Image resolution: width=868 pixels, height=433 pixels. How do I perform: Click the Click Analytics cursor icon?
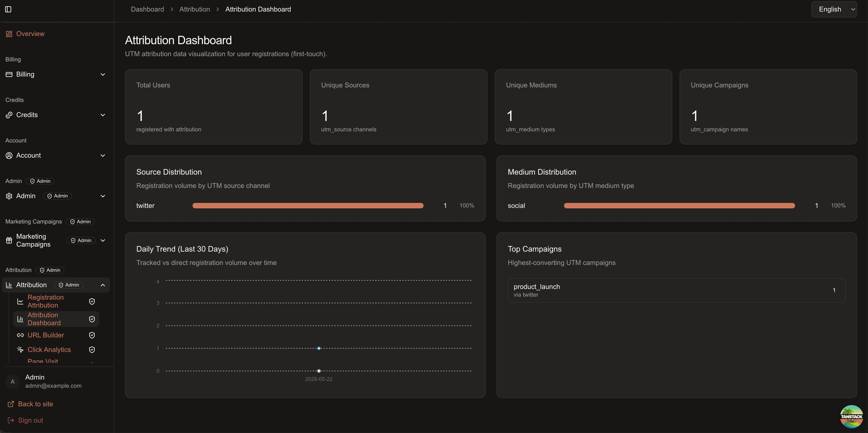pyautogui.click(x=20, y=350)
